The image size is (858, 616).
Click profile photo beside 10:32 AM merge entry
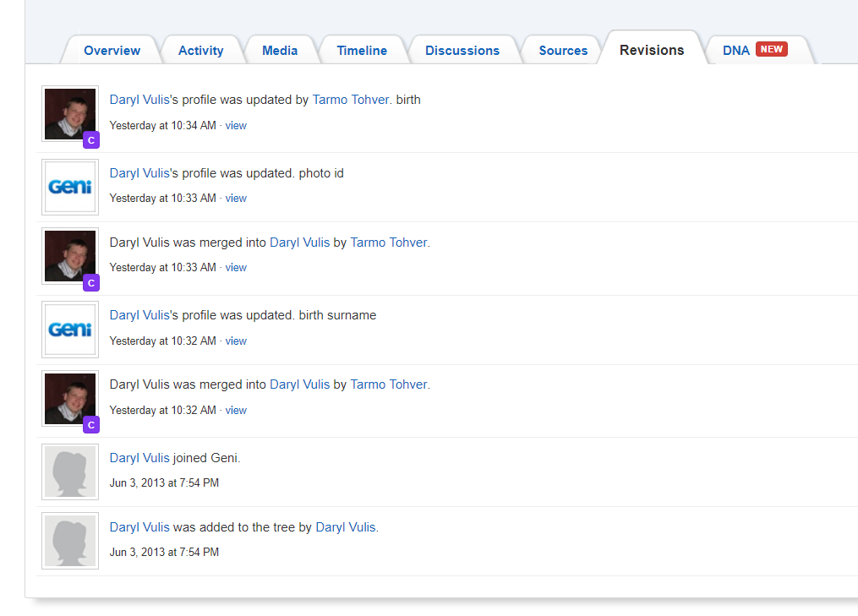(70, 398)
